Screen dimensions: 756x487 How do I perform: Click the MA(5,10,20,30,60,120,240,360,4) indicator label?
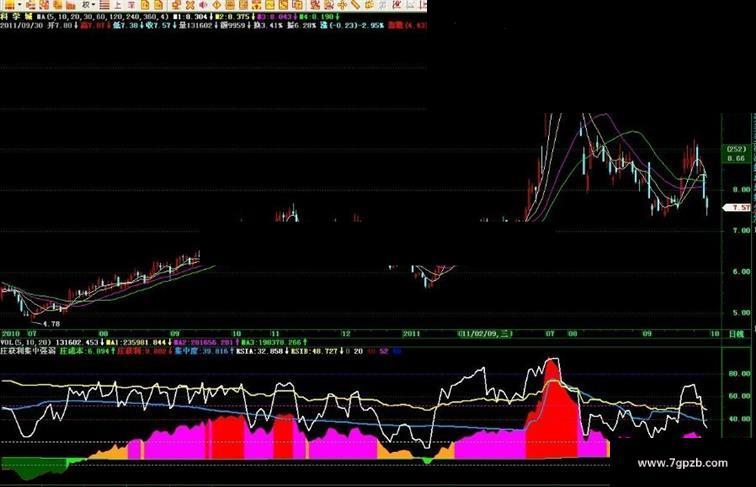click(x=102, y=17)
